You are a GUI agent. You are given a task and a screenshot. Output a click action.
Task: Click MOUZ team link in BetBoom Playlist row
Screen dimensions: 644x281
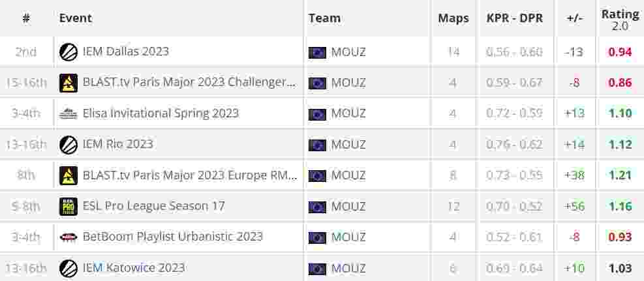tap(348, 237)
